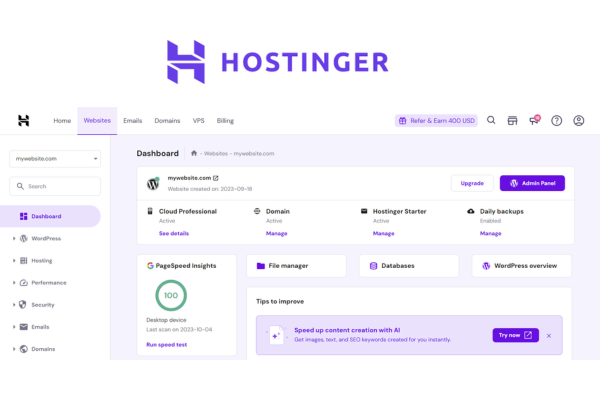600x400 pixels.
Task: Expand the Performance sidebar section arrow
Action: pos(14,283)
